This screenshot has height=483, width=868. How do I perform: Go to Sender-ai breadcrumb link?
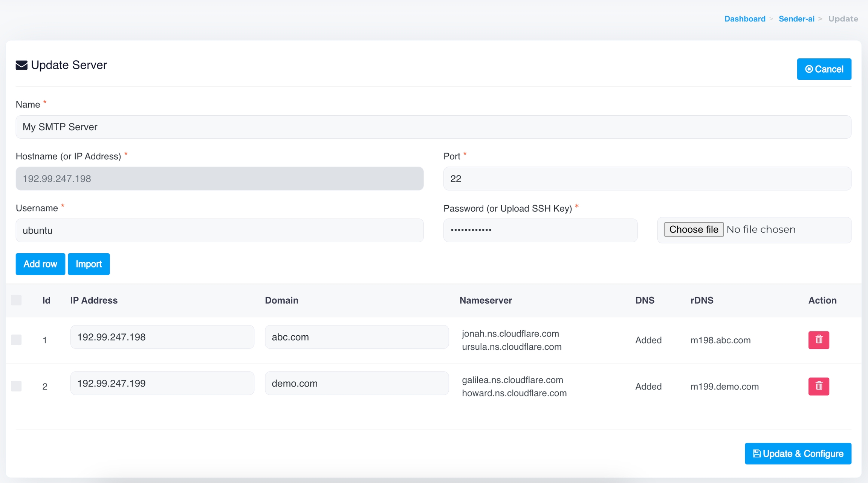[796, 19]
